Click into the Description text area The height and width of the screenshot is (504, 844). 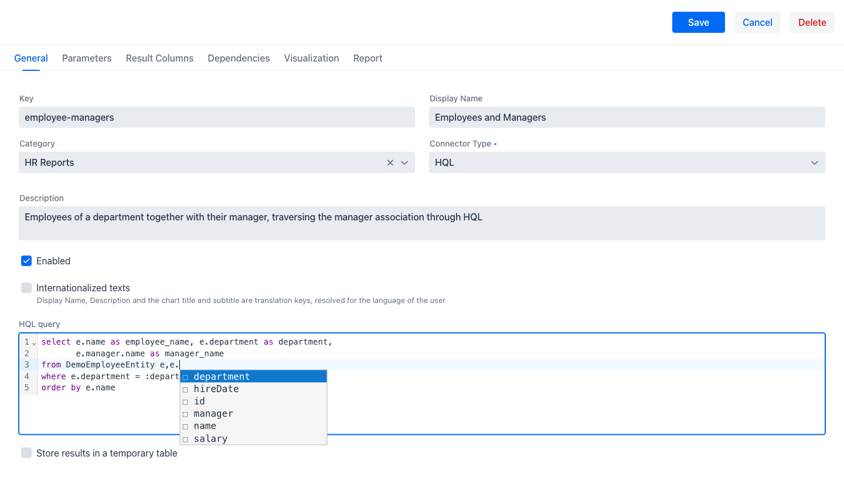point(422,223)
